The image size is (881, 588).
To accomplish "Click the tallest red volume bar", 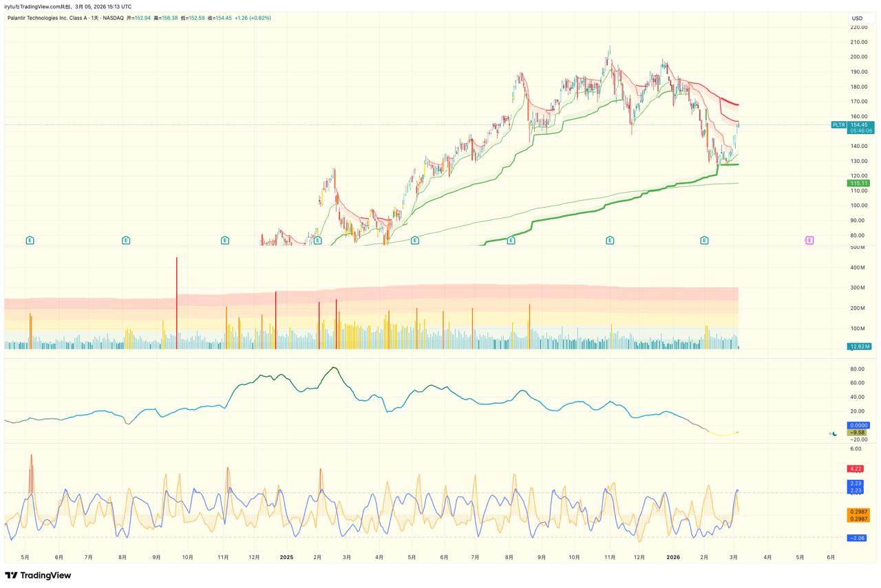I will [177, 303].
